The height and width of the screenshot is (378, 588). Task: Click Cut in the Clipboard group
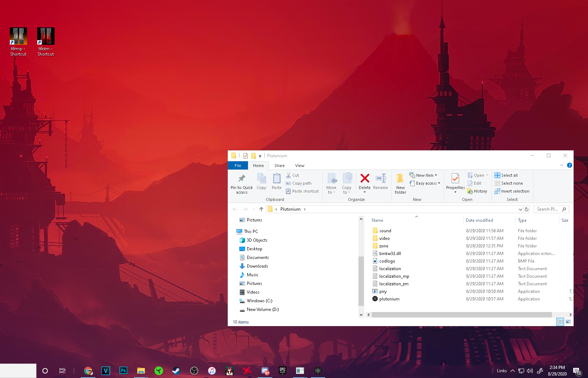[293, 175]
